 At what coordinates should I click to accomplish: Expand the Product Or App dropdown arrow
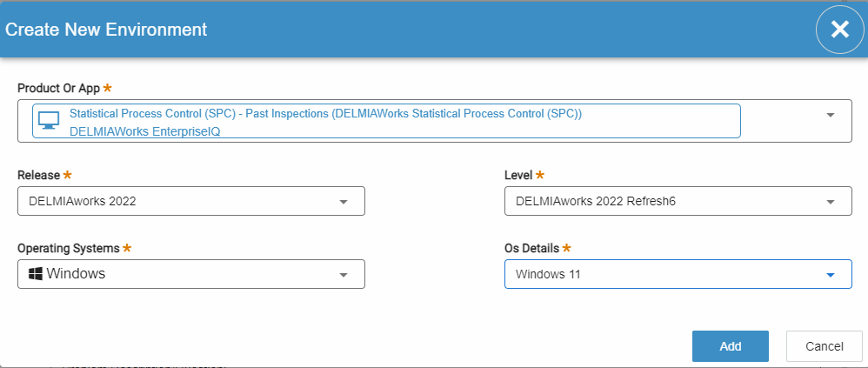pyautogui.click(x=830, y=115)
